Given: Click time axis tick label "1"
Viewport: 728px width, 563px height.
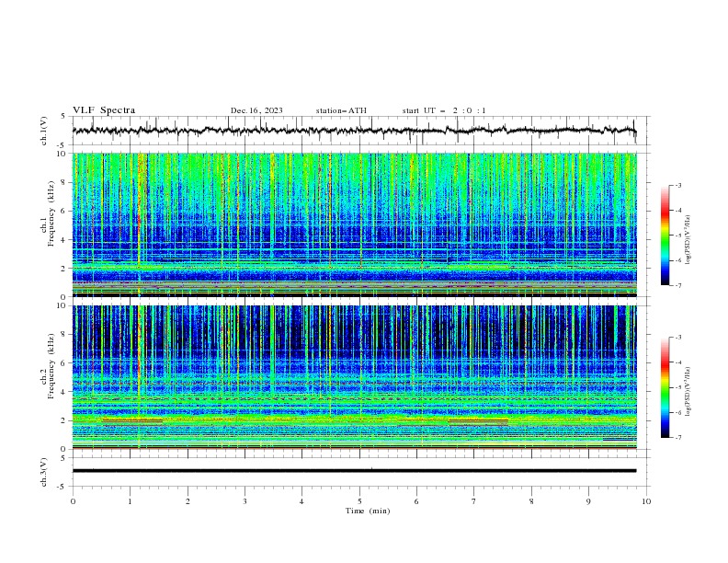Looking at the screenshot, I should pos(131,501).
